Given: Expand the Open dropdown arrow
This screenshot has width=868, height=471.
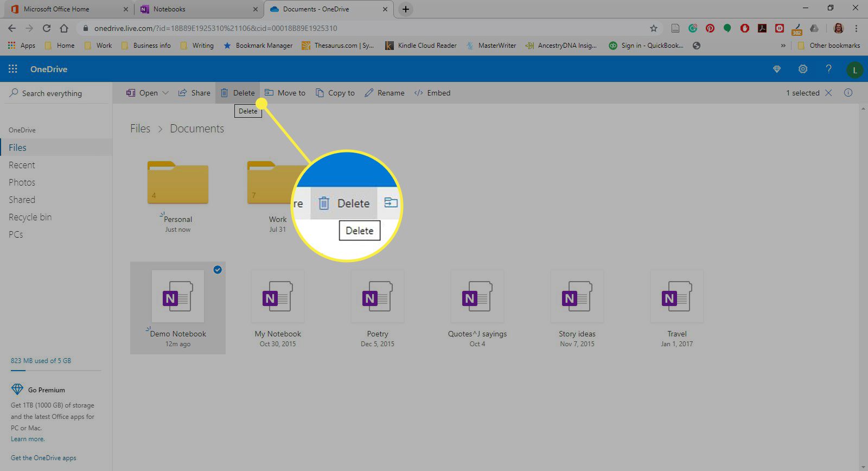Looking at the screenshot, I should click(165, 93).
